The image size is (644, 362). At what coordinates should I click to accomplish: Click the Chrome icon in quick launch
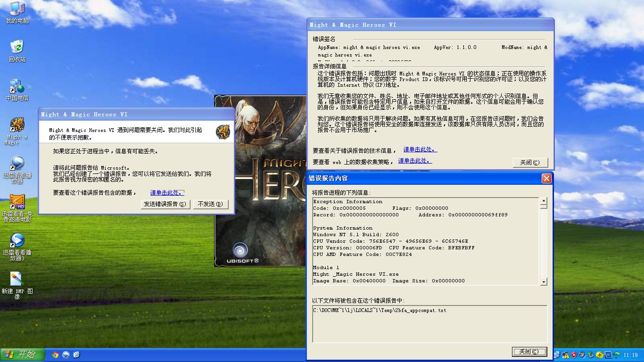(x=55, y=355)
